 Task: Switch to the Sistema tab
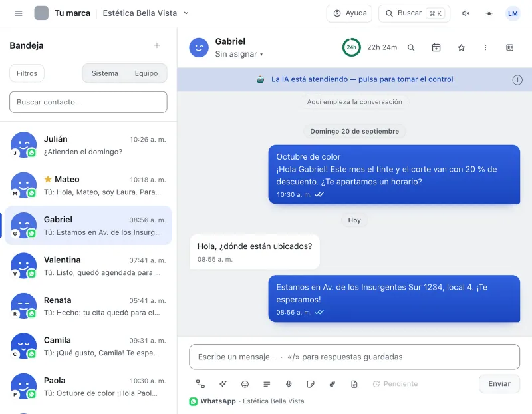point(105,73)
